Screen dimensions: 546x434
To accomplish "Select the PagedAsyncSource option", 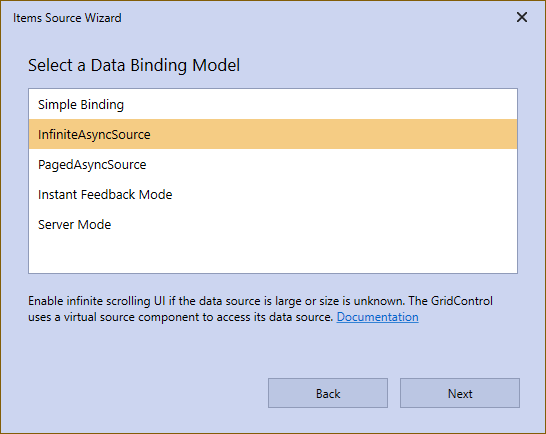I will [x=273, y=164].
